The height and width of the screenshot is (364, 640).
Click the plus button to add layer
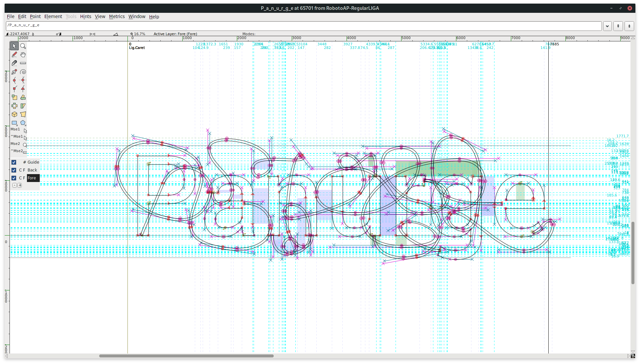tap(20, 185)
